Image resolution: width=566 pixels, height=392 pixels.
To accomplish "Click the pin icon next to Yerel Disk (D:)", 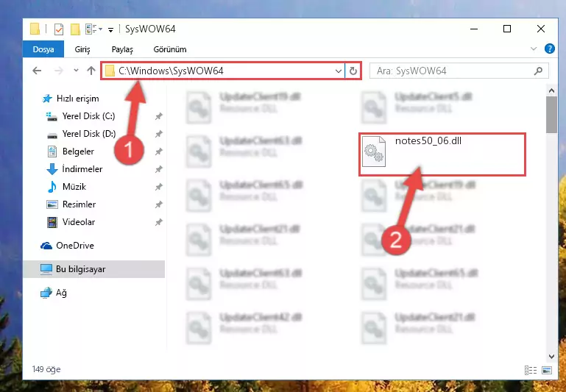I will point(158,134).
